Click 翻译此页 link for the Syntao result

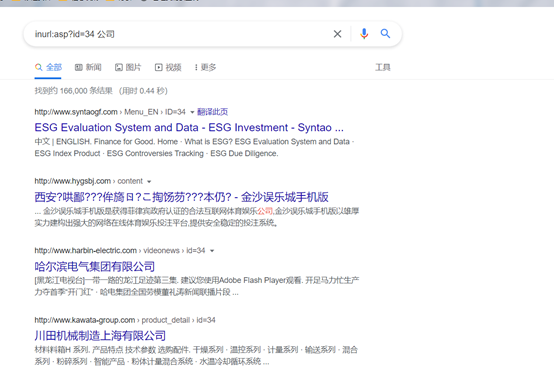pyautogui.click(x=212, y=112)
